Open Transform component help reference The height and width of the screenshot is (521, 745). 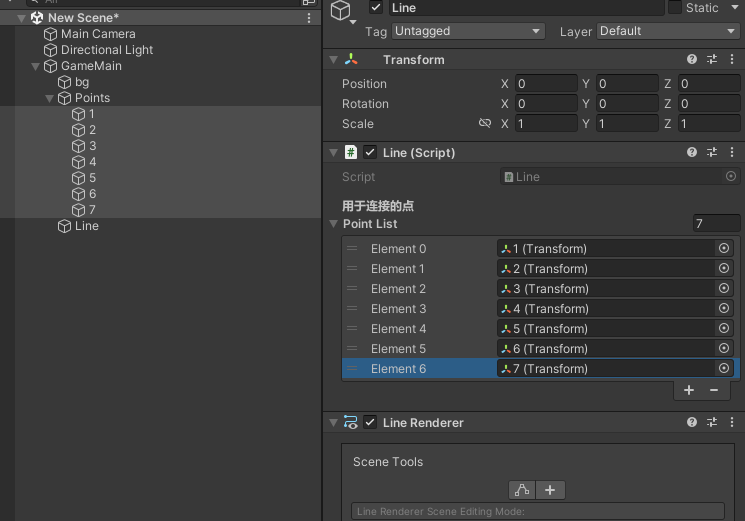coord(692,59)
